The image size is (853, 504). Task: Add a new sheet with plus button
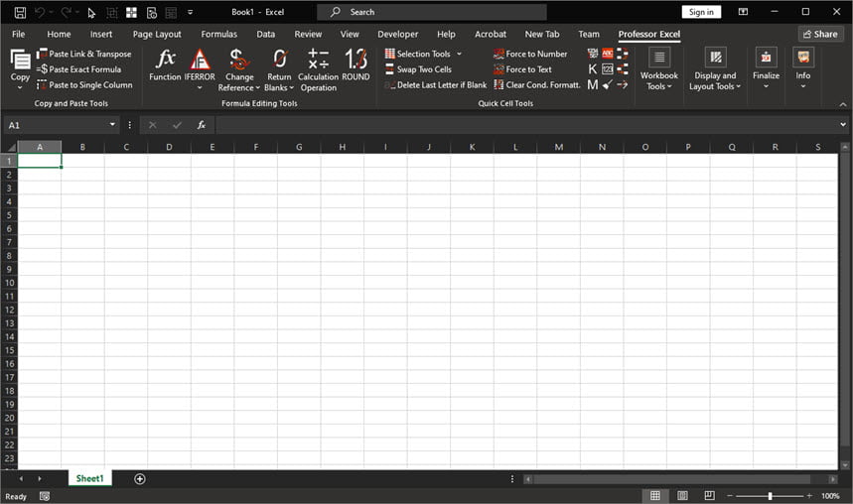coord(140,478)
